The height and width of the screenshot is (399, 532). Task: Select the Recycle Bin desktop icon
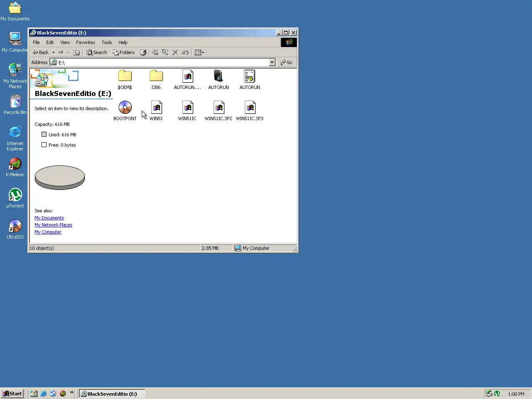(x=15, y=105)
